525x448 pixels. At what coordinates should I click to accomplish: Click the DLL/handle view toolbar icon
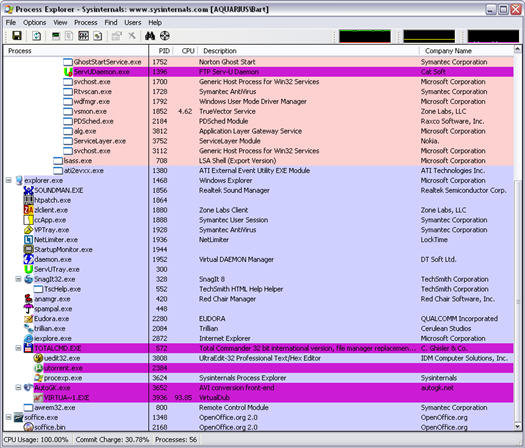[x=98, y=35]
